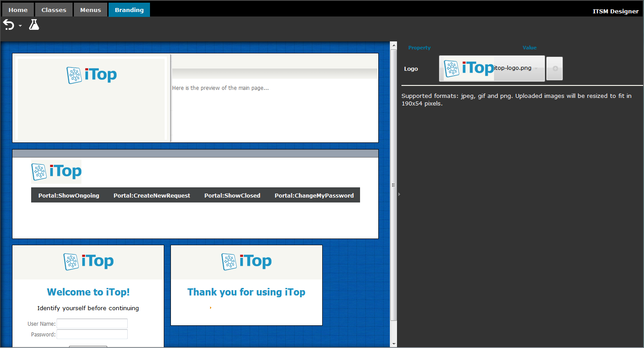This screenshot has height=348, width=644.
Task: Click the iTop logo in the portal preview
Action: point(57,172)
